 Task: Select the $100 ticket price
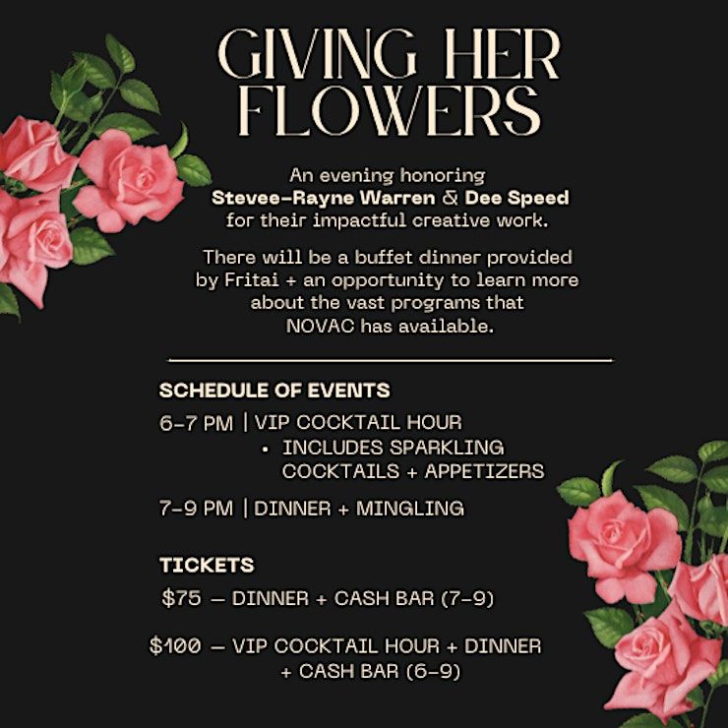174,646
